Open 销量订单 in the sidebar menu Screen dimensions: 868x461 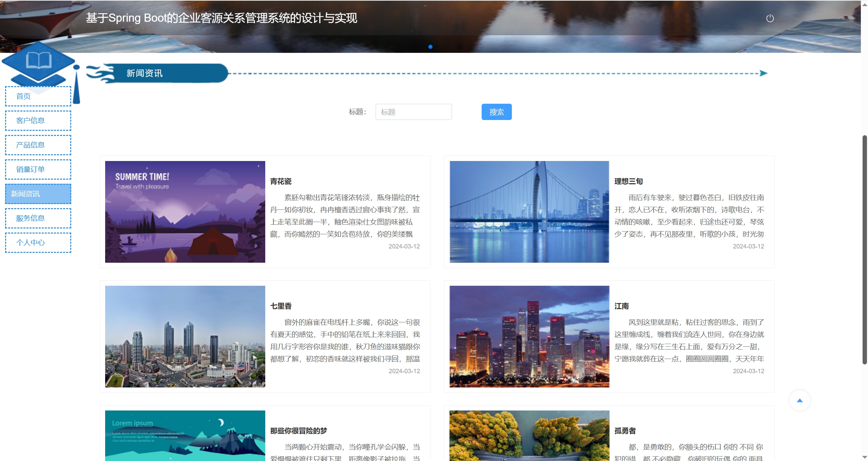pyautogui.click(x=38, y=169)
